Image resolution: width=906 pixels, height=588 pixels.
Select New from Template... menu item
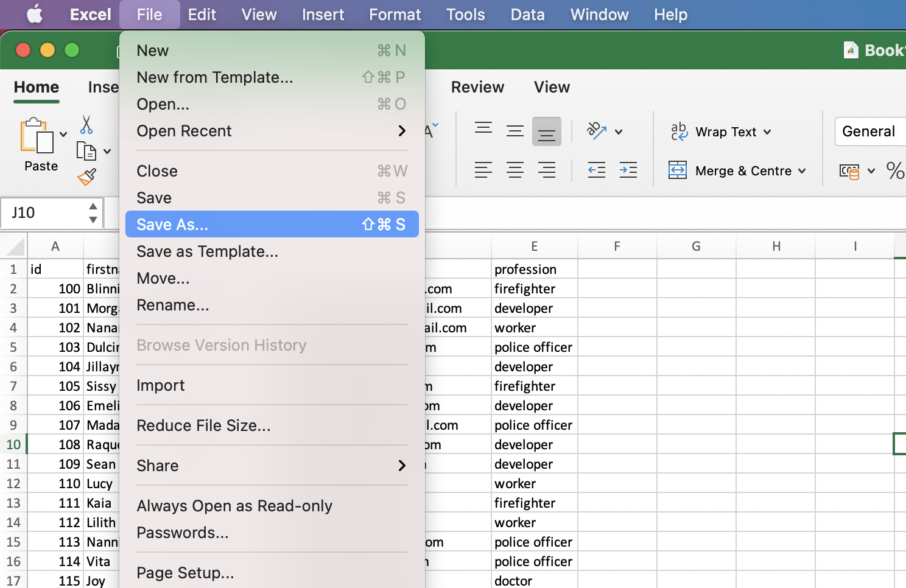272,77
